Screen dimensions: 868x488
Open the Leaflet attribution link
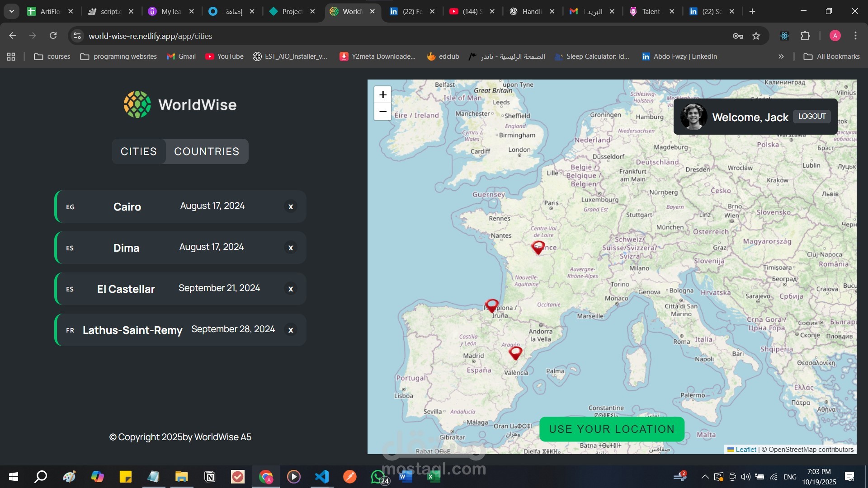[x=745, y=449]
